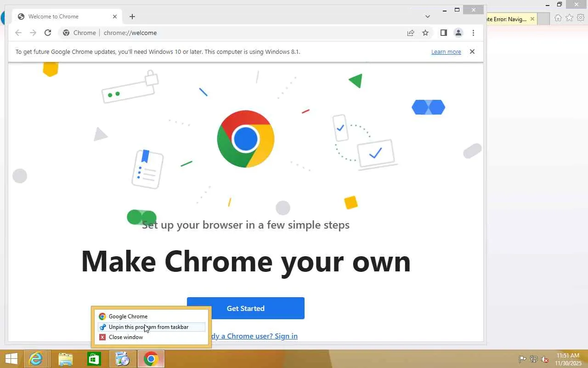Choose Google Chrome in the jump list
The image size is (588, 368).
pyautogui.click(x=151, y=316)
